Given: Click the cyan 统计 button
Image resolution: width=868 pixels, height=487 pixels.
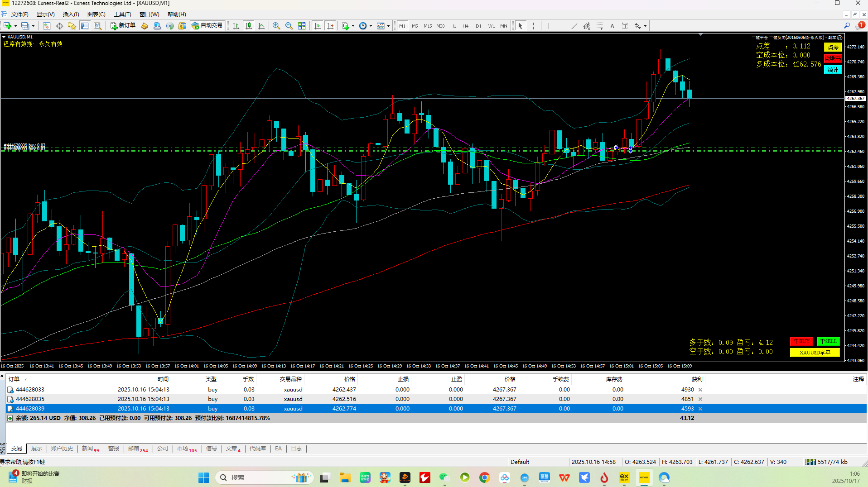Looking at the screenshot, I should tap(833, 70).
